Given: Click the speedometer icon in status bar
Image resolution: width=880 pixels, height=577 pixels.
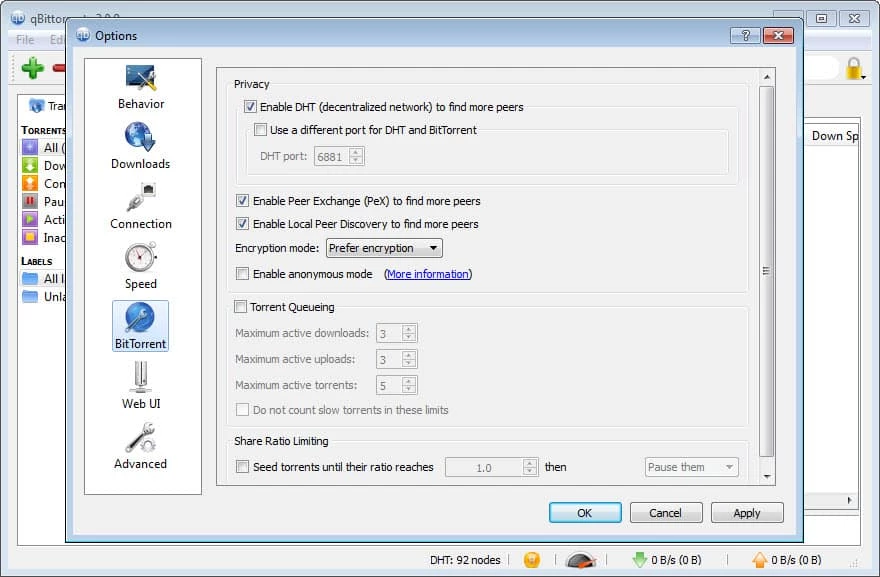Looking at the screenshot, I should (581, 560).
